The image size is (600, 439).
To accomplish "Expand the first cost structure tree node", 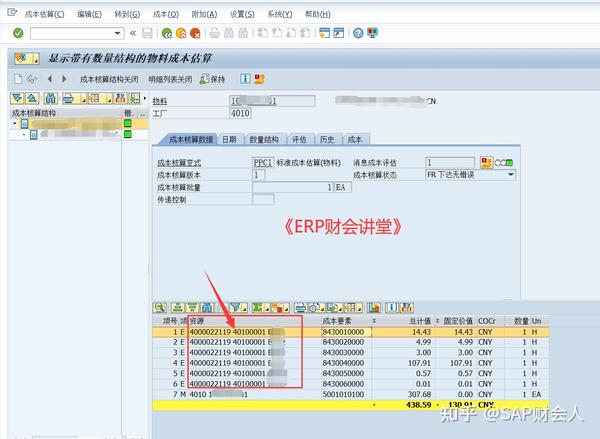I will coord(15,124).
